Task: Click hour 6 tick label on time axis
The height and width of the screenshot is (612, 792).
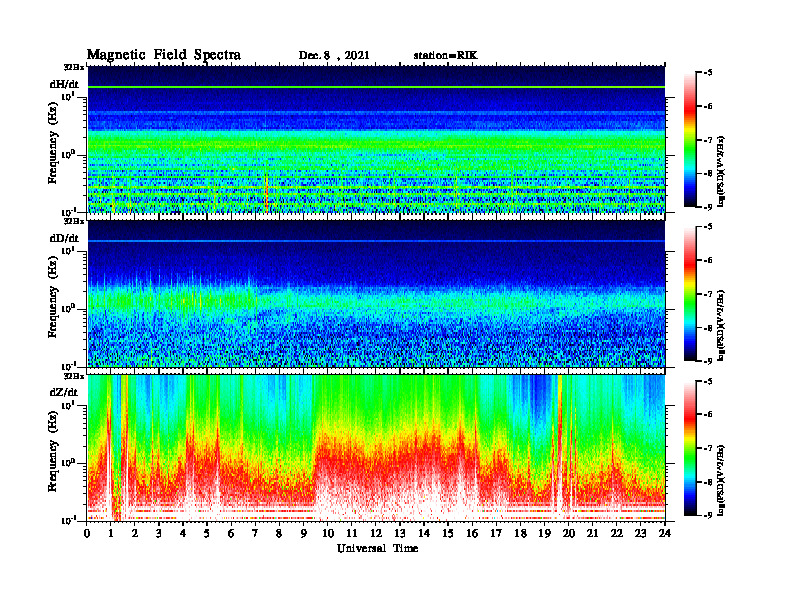Action: coord(231,533)
